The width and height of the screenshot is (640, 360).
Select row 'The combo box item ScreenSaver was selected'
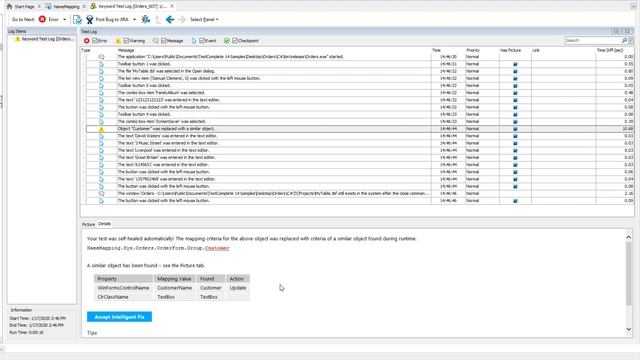[359, 122]
